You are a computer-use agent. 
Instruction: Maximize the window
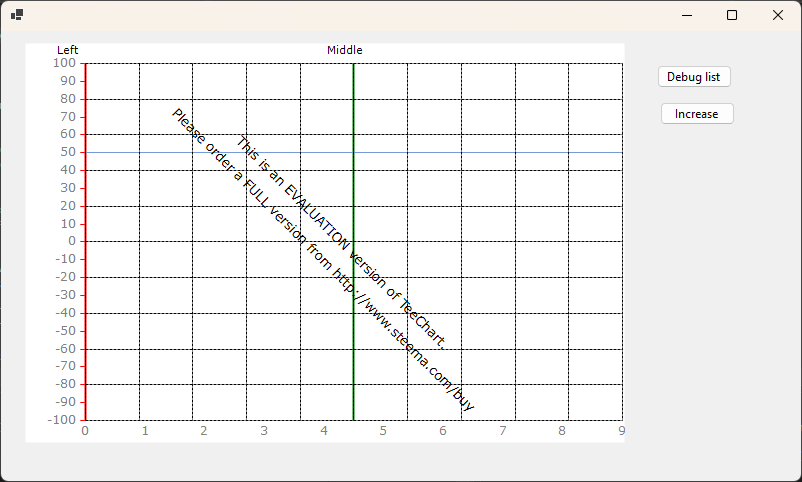(x=732, y=15)
